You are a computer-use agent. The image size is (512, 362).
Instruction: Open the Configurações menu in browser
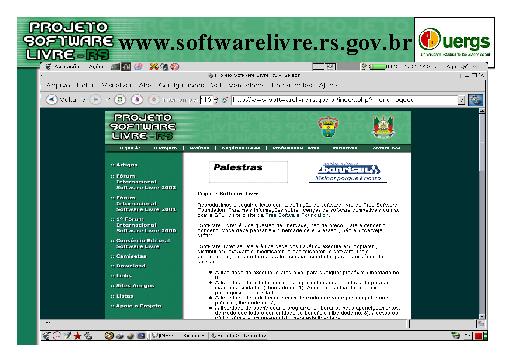point(181,85)
